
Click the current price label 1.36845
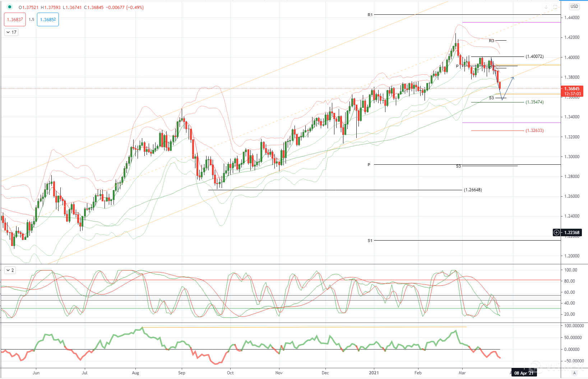[571, 89]
